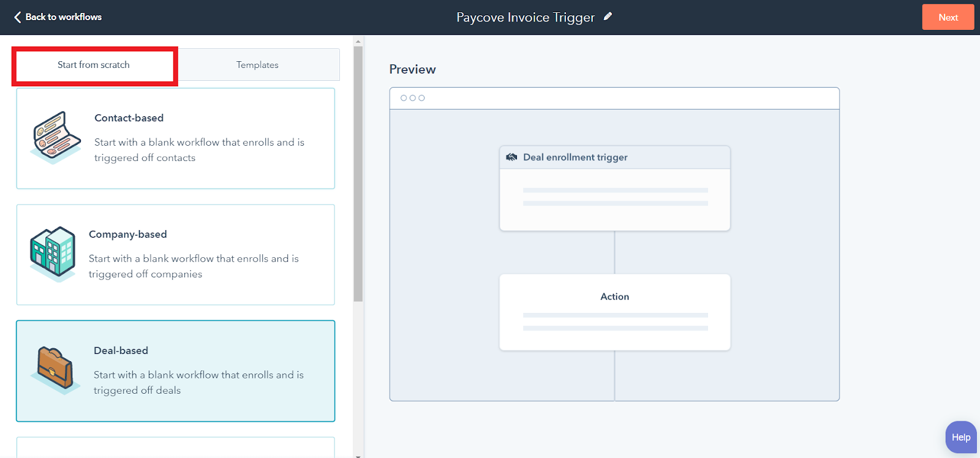Click the workflow list scrollbar thumb
The width and height of the screenshot is (980, 458).
[x=358, y=175]
